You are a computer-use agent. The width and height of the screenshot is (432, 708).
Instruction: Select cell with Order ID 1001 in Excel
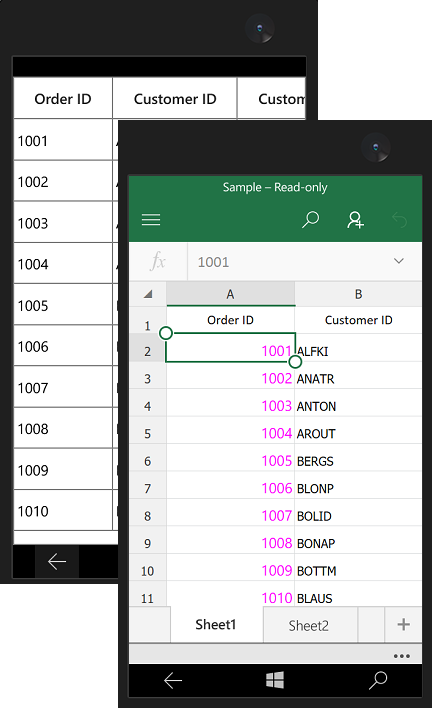click(x=231, y=348)
